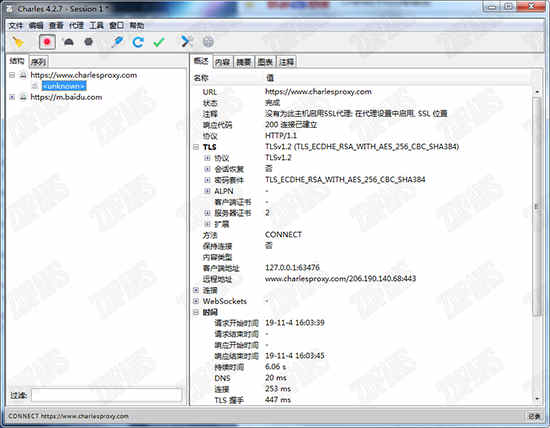The height and width of the screenshot is (428, 550).
Task: Select the remote address www.charlesproxy.com/206.190.140.68:443
Action: pos(340,279)
